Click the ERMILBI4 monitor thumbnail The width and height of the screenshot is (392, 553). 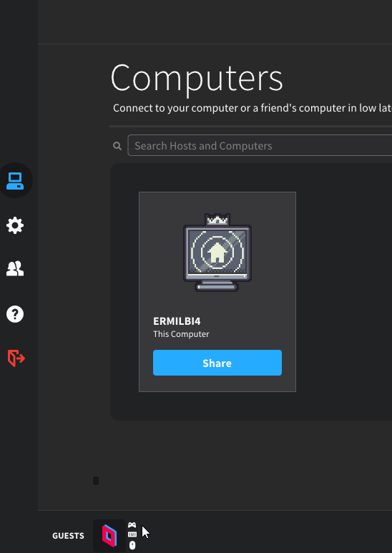pyautogui.click(x=217, y=253)
